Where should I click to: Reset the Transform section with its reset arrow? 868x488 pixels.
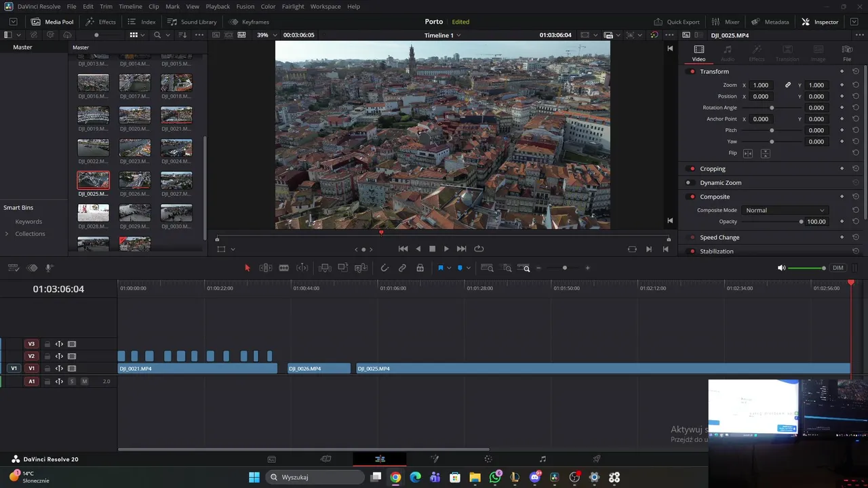click(856, 71)
